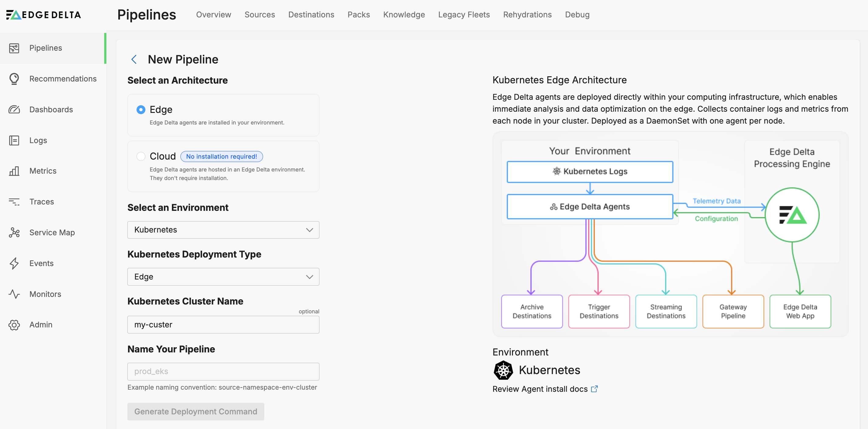Click the Dashboards gauge icon
The width and height of the screenshot is (868, 429).
14,110
